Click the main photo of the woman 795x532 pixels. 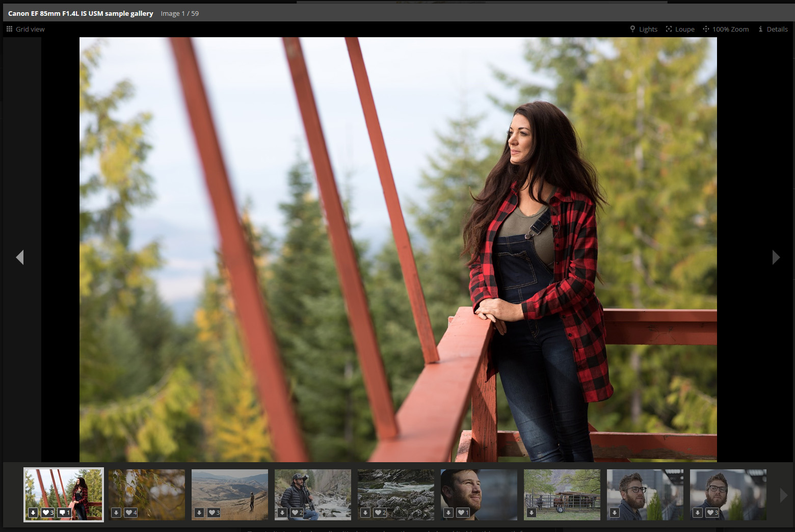pyautogui.click(x=397, y=250)
